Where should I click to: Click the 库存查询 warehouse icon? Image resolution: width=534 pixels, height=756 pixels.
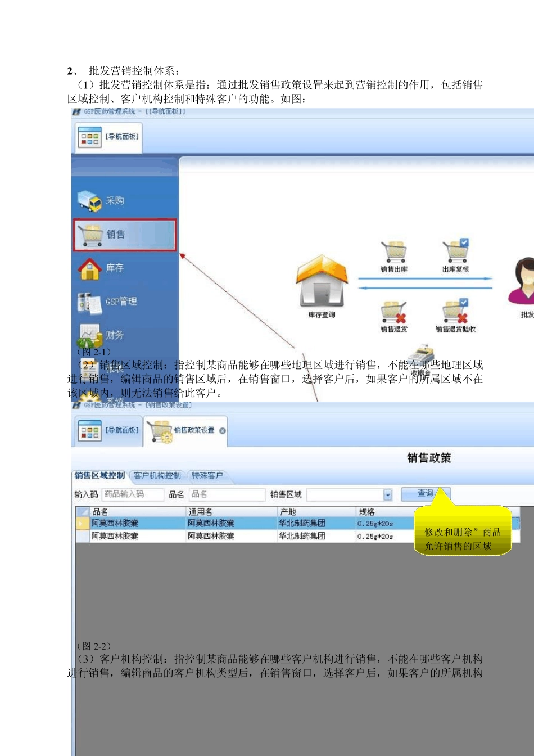tap(322, 281)
